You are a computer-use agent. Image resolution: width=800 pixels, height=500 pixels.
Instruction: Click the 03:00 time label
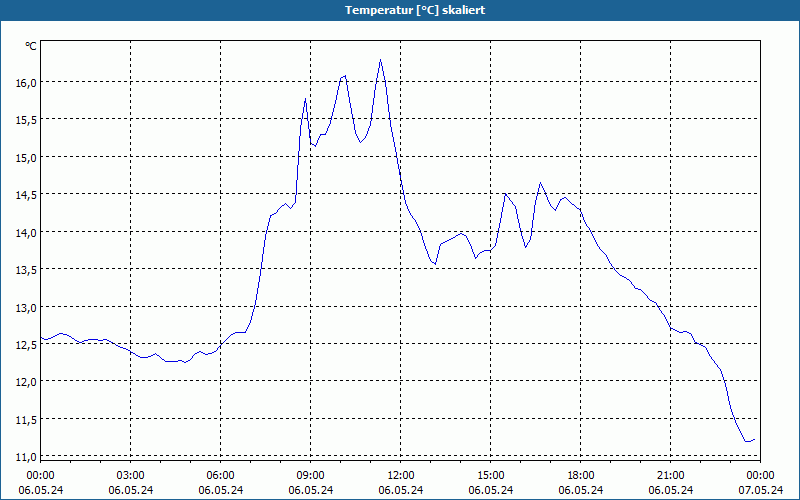[x=131, y=476]
